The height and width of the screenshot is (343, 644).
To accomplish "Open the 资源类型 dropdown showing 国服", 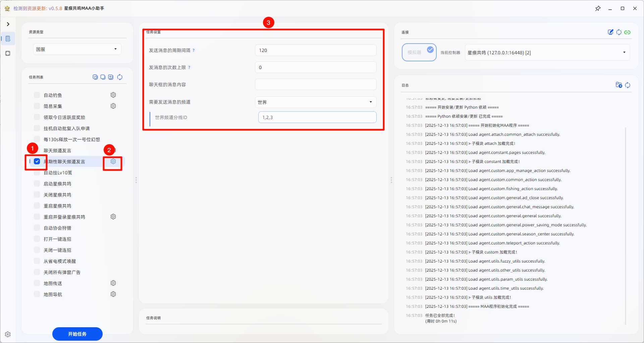I will (x=77, y=49).
